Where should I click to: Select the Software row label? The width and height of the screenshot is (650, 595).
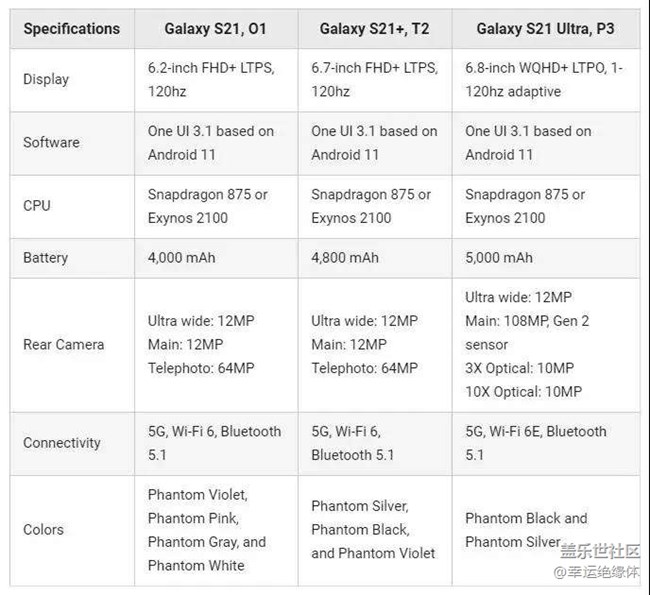[x=51, y=142]
